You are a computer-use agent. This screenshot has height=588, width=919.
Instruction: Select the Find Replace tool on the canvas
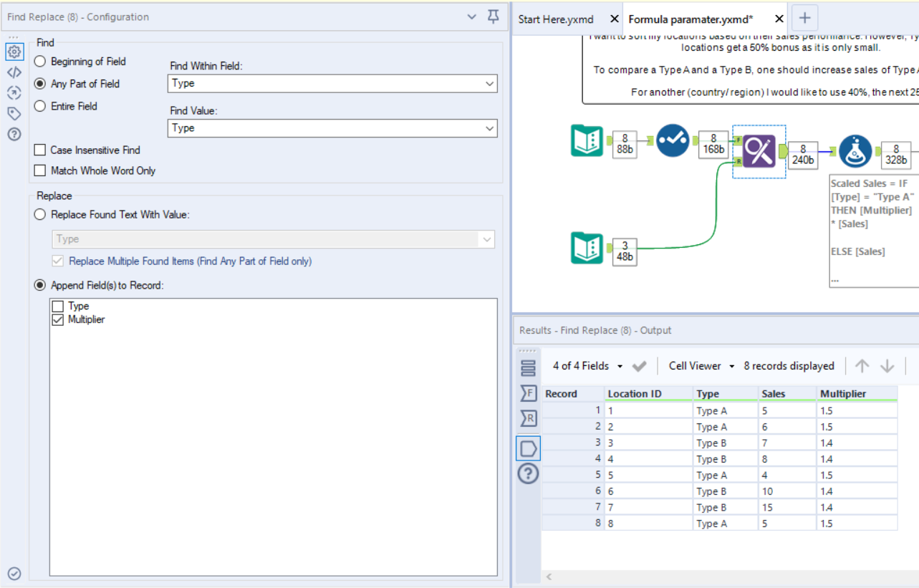(x=759, y=151)
